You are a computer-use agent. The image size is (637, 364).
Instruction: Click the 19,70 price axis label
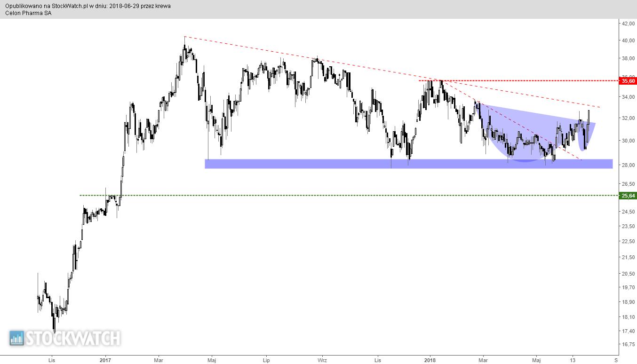point(628,287)
